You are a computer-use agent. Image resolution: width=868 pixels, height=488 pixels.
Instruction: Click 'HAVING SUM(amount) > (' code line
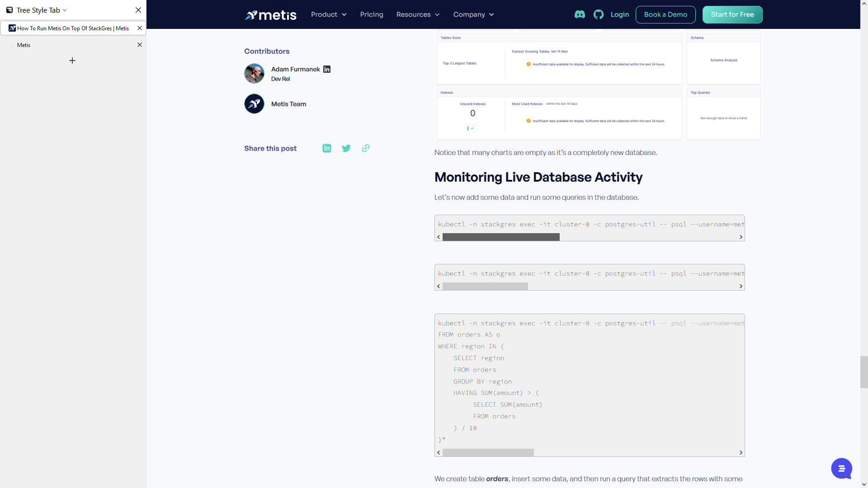(x=496, y=393)
